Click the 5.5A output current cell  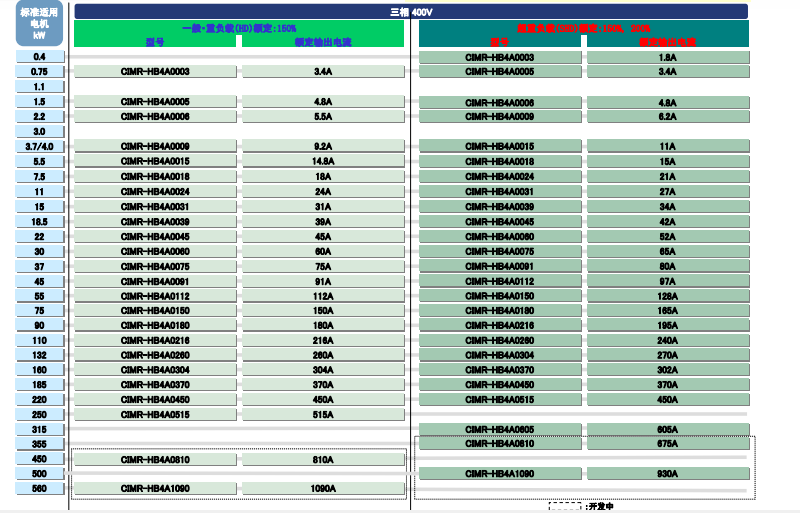323,116
